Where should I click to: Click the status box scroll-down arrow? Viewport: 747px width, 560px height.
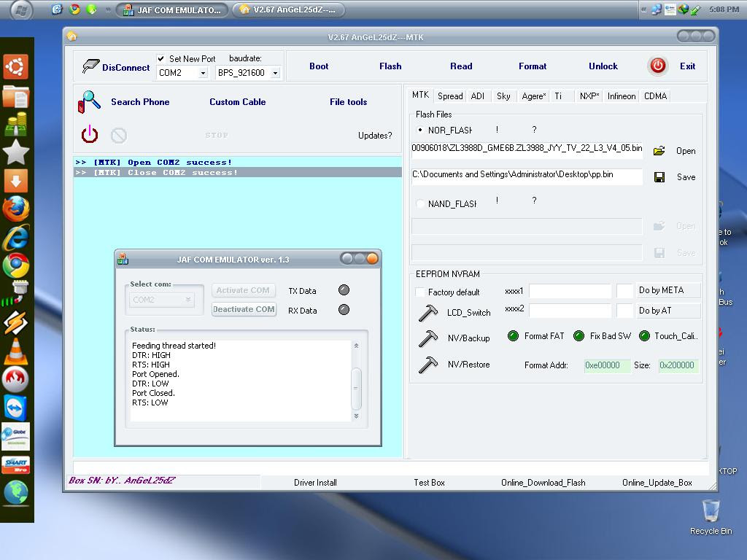point(356,416)
